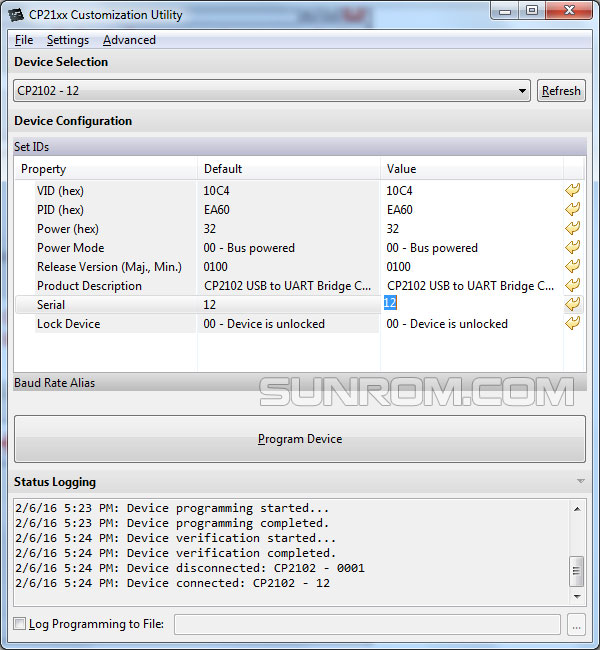The height and width of the screenshot is (650, 600).
Task: Click the Serial value field showing 12
Action: [472, 303]
